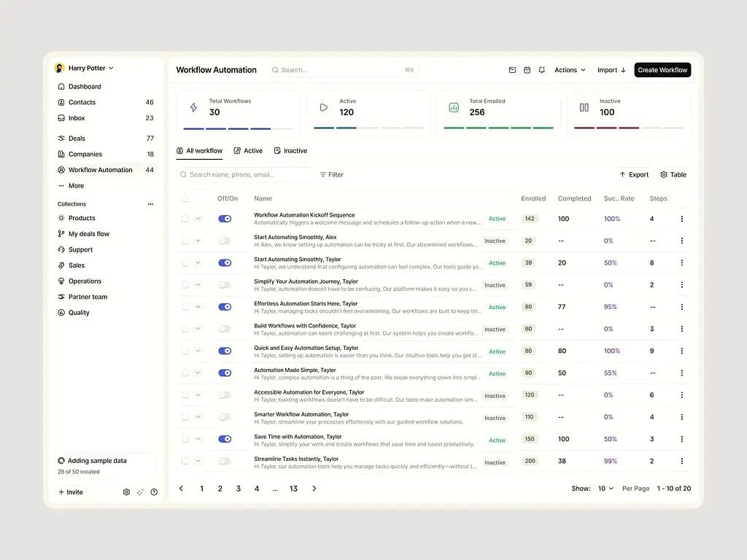Check the select-all checkbox in table header
This screenshot has width=747, height=560.
[185, 198]
